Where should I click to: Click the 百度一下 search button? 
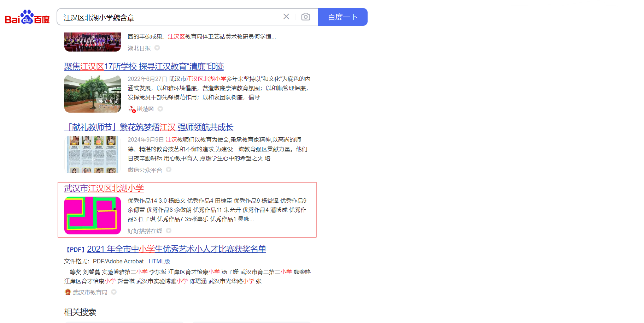(343, 17)
